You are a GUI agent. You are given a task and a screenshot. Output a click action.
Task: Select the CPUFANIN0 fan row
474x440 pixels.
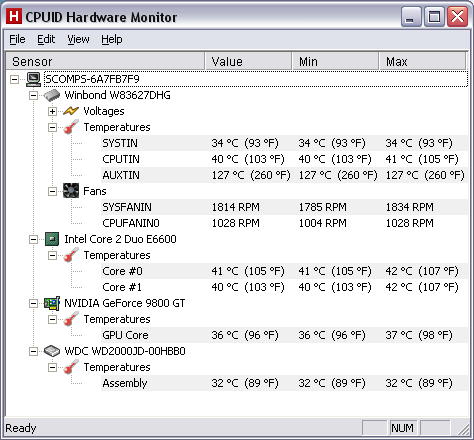point(284,223)
